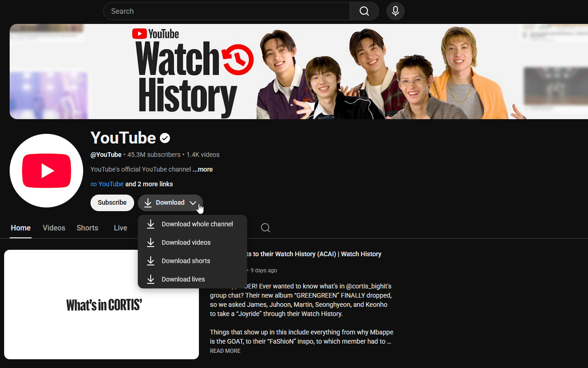Click the verified checkmark badge next to YouTube
This screenshot has width=588, height=368.
point(165,138)
